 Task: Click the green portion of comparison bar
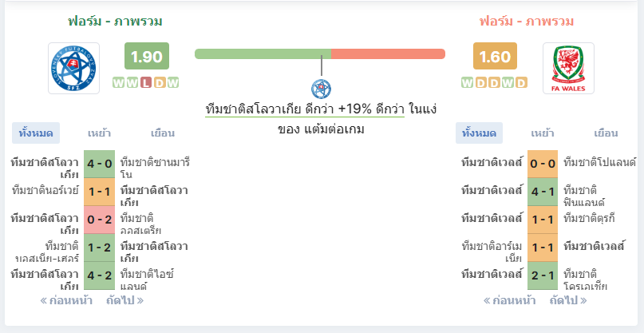[x=263, y=54]
